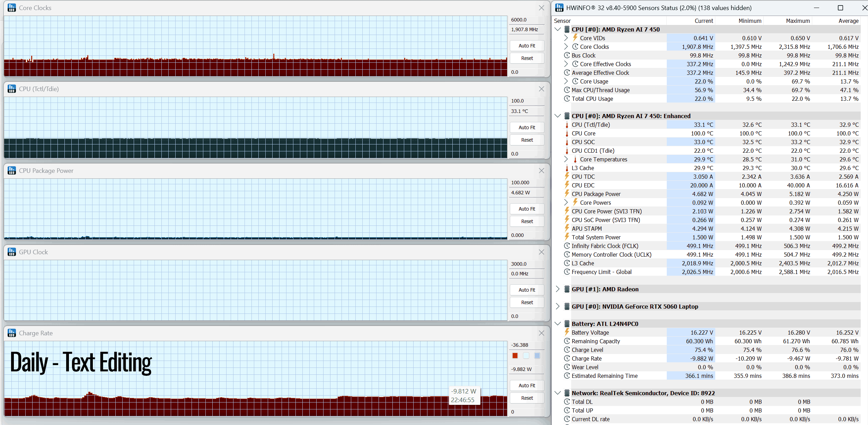The width and height of the screenshot is (868, 425).
Task: Click the lightning bolt icon next to Core VIDs
Action: [x=575, y=38]
